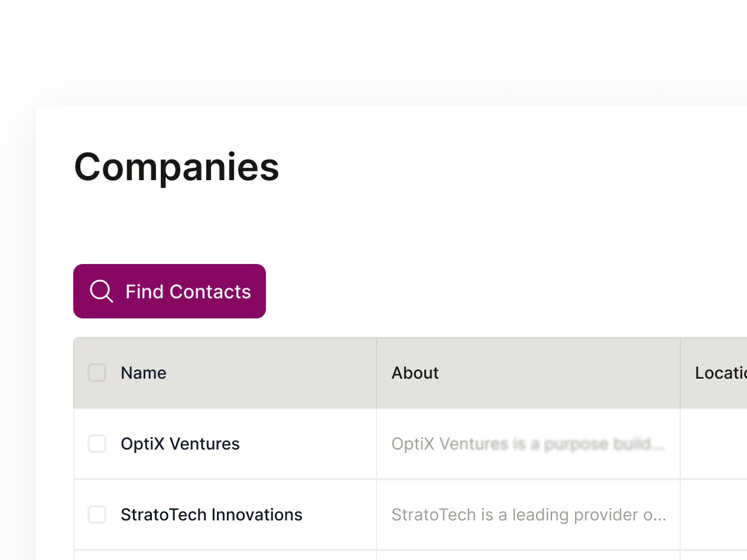This screenshot has width=747, height=560.
Task: Open the OptiX Ventures company record
Action: [x=180, y=444]
